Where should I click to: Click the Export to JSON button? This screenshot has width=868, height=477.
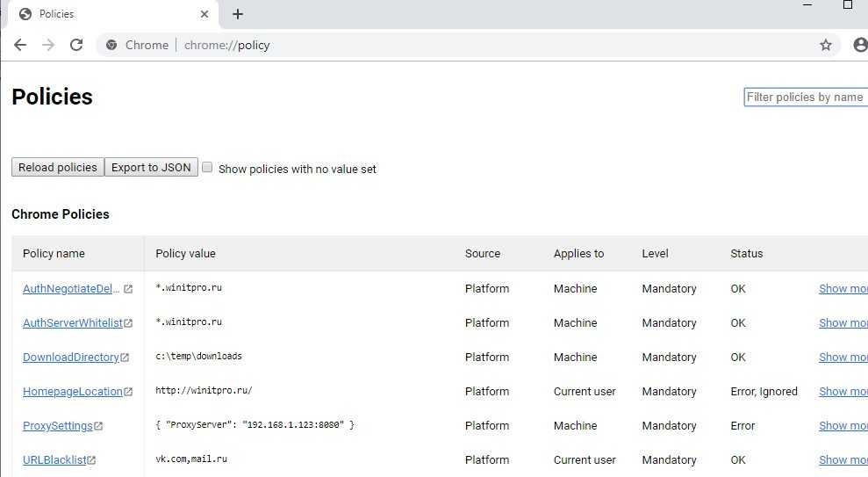point(151,167)
